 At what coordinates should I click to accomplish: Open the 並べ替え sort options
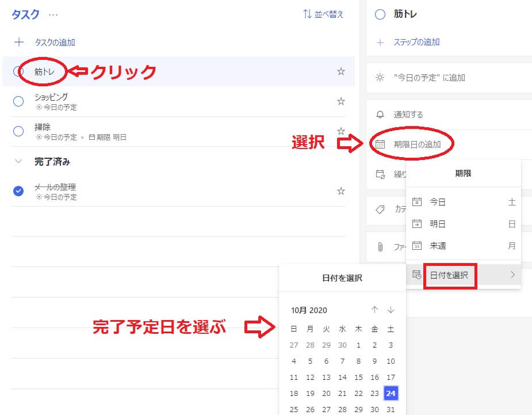pyautogui.click(x=323, y=14)
